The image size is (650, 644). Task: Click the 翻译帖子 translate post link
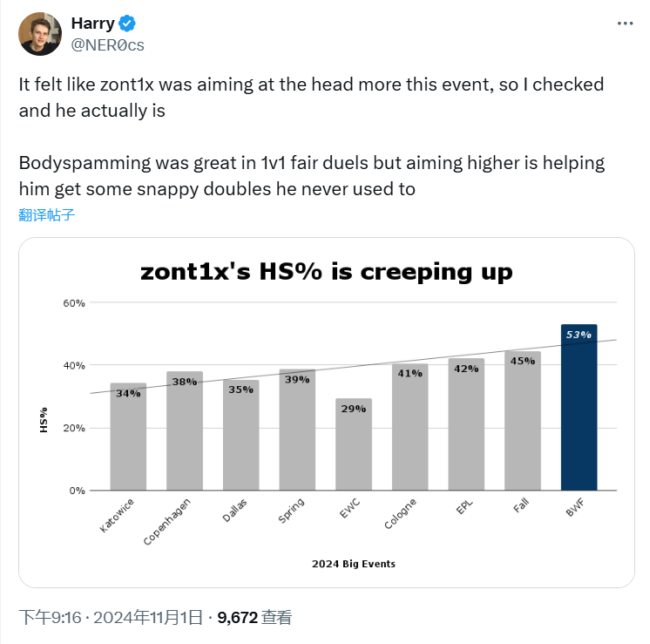(x=46, y=214)
